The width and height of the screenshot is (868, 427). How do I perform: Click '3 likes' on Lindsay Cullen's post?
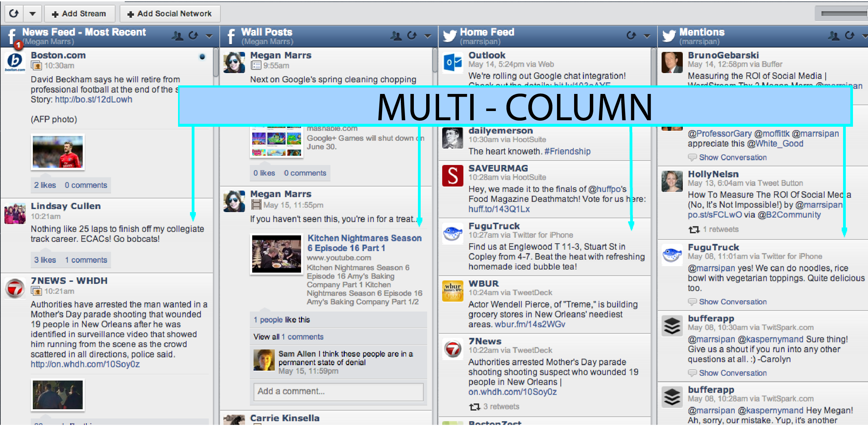[x=45, y=260]
